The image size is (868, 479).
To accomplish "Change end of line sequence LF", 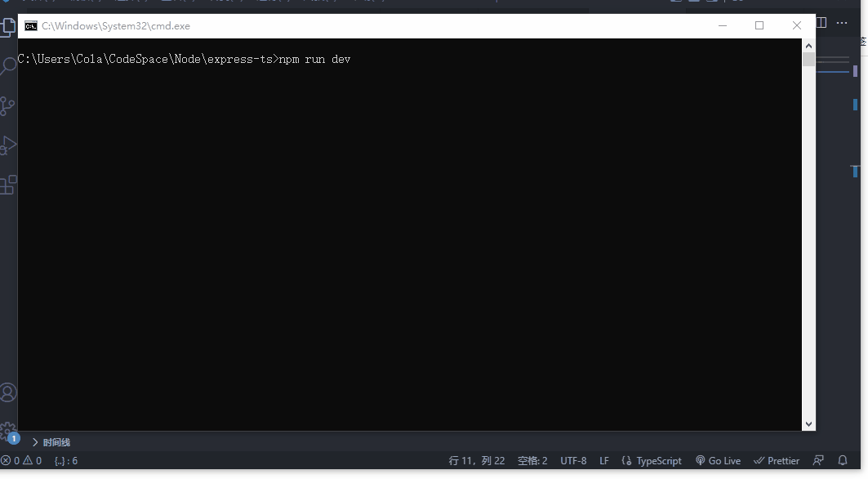I will point(604,461).
